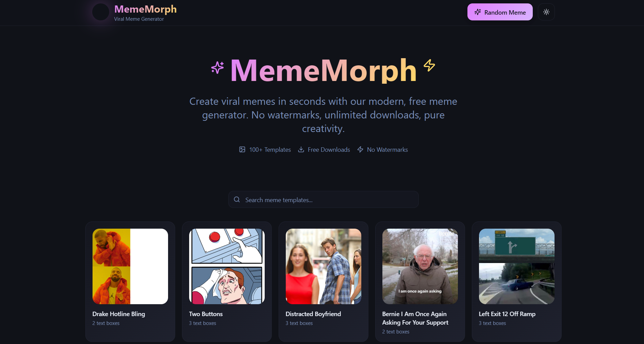Click the sparkle icon inside Random Meme button
This screenshot has height=344, width=644.
click(478, 12)
